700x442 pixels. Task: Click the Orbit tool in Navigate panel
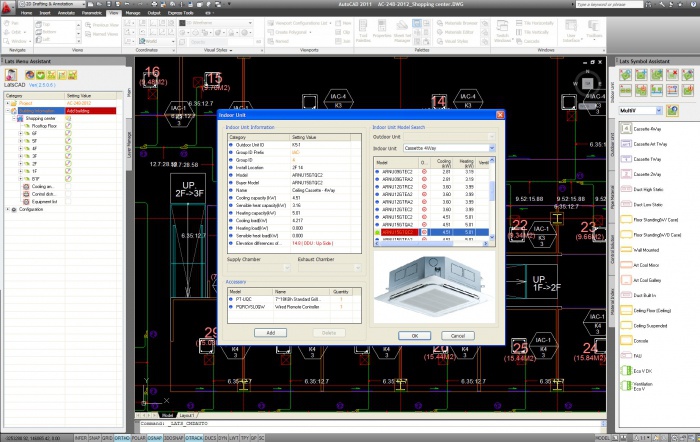coord(13,32)
